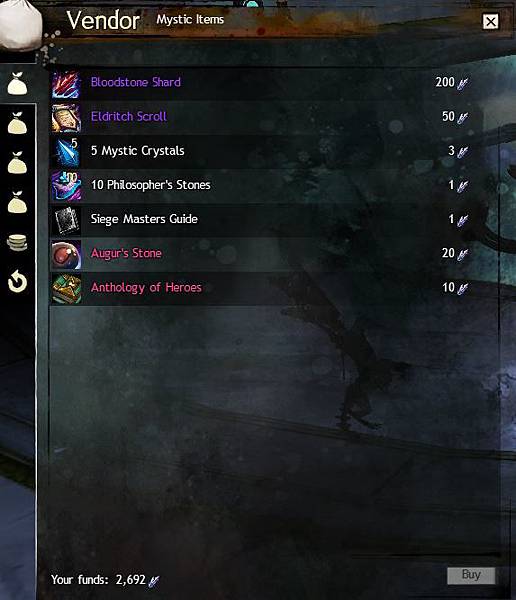The height and width of the screenshot is (600, 516).
Task: Click the Anthology of Heroes book icon
Action: pyautogui.click(x=66, y=289)
